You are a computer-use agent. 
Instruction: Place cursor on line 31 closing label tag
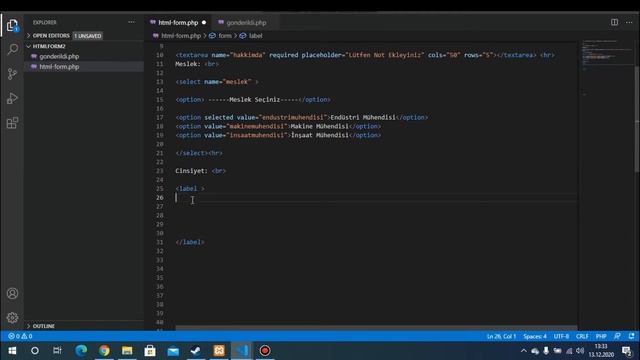click(190, 242)
